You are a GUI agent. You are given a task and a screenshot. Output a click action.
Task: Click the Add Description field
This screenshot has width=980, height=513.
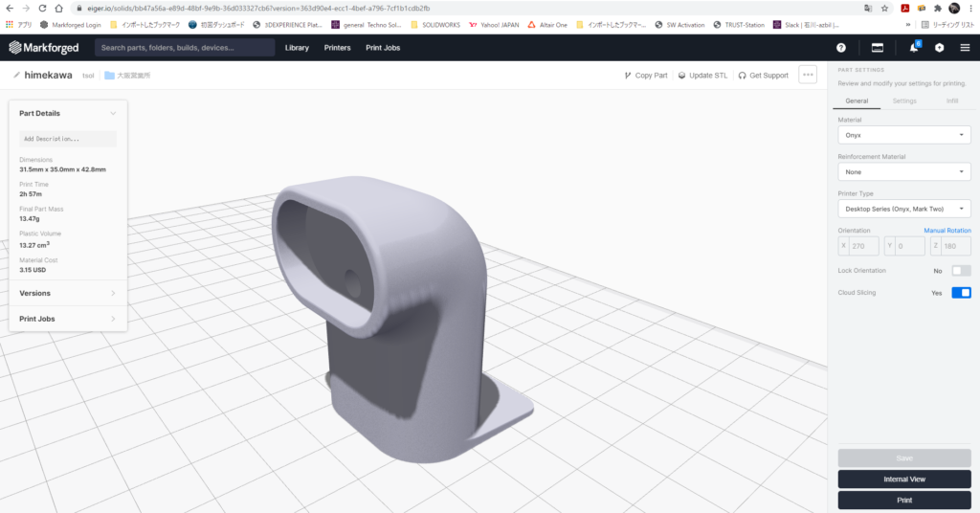coord(68,139)
